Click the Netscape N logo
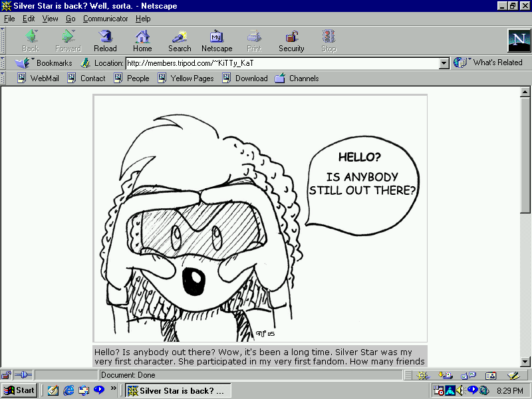The width and height of the screenshot is (532, 399). click(x=519, y=41)
